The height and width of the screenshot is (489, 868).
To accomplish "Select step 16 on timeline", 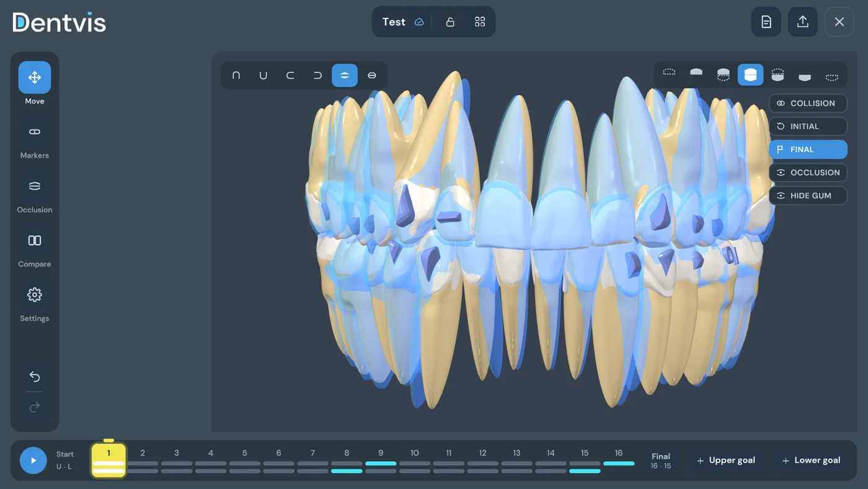I will point(619,460).
